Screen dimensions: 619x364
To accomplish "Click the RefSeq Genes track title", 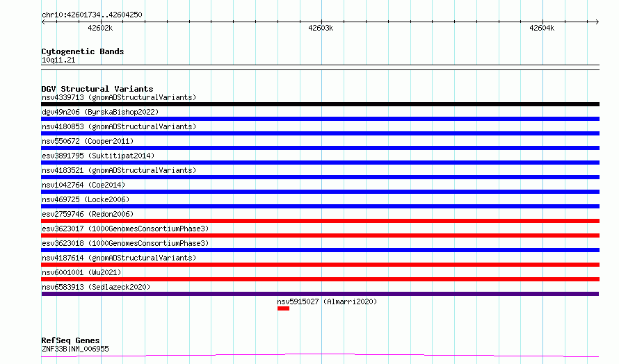I will coord(70,340).
